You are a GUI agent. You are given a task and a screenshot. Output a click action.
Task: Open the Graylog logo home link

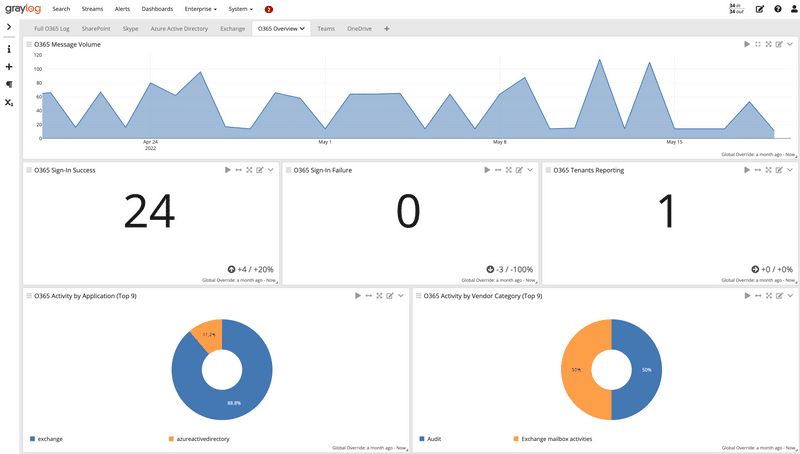[23, 9]
